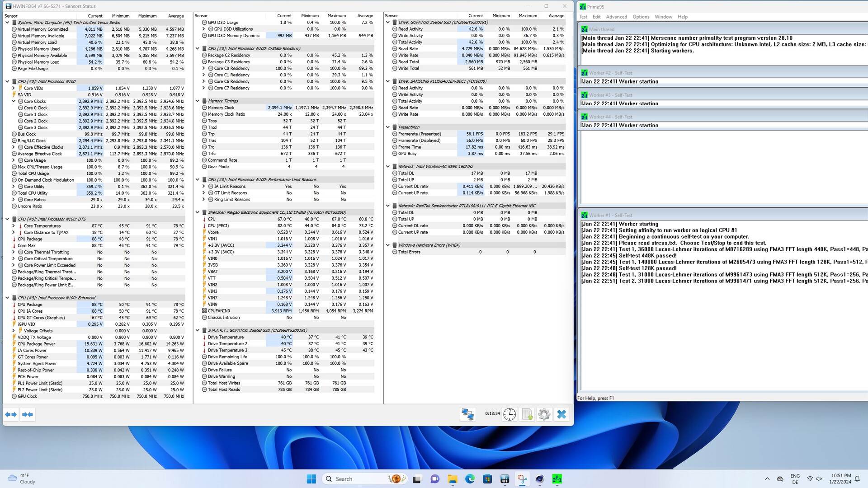Collapse the Memory Timings group
This screenshot has height=488, width=868.
click(198, 101)
